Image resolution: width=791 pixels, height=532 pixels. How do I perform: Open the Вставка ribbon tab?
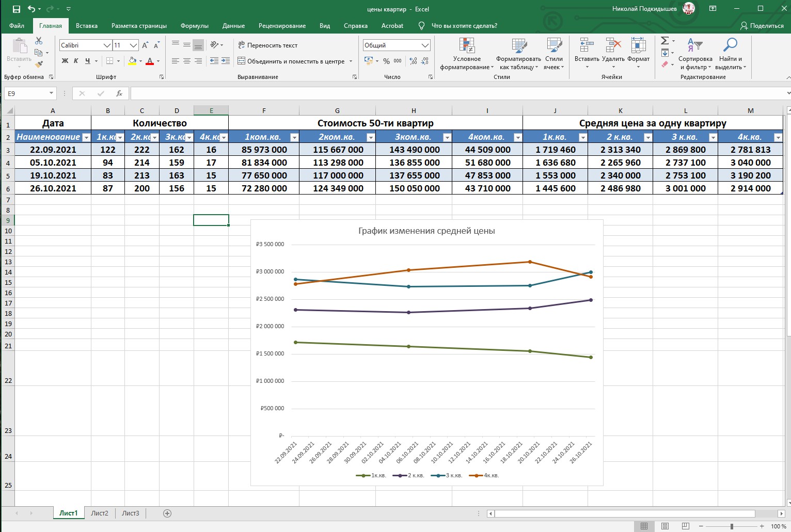(x=87, y=25)
